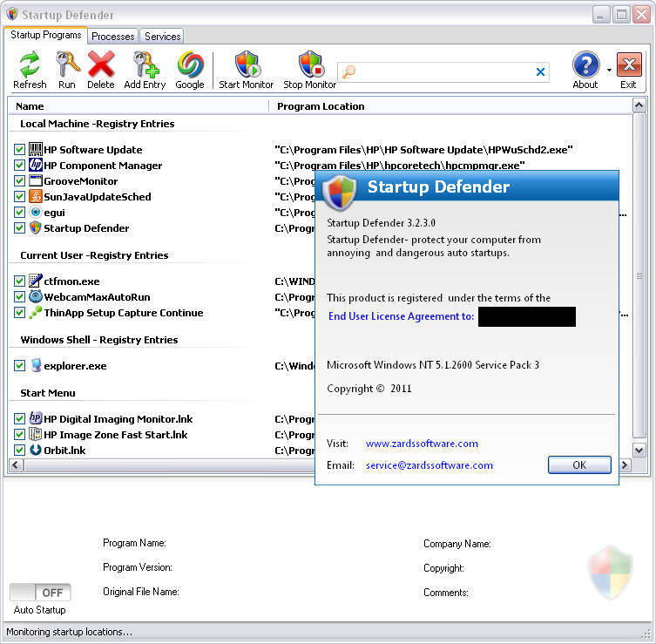Click the WebcamMaxAutoRun camera icon
This screenshot has width=656, height=644.
click(x=36, y=296)
